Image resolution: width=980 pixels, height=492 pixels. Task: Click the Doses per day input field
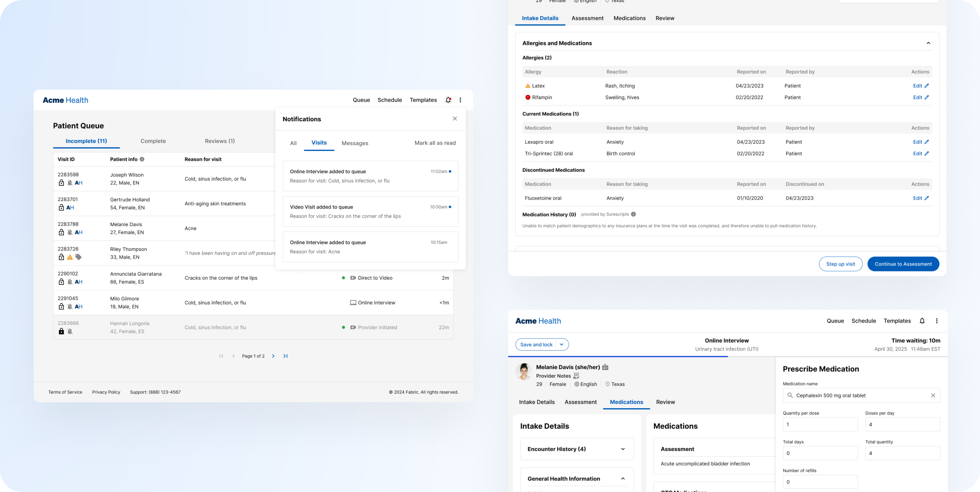(x=902, y=424)
